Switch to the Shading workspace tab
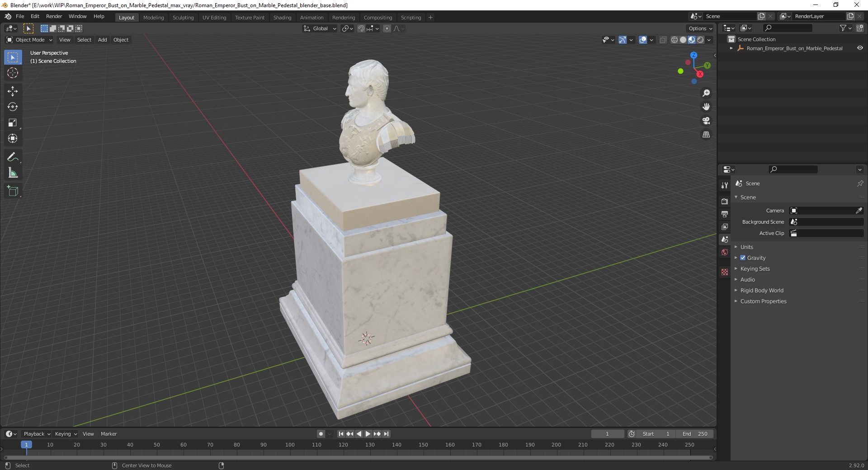 pos(282,18)
